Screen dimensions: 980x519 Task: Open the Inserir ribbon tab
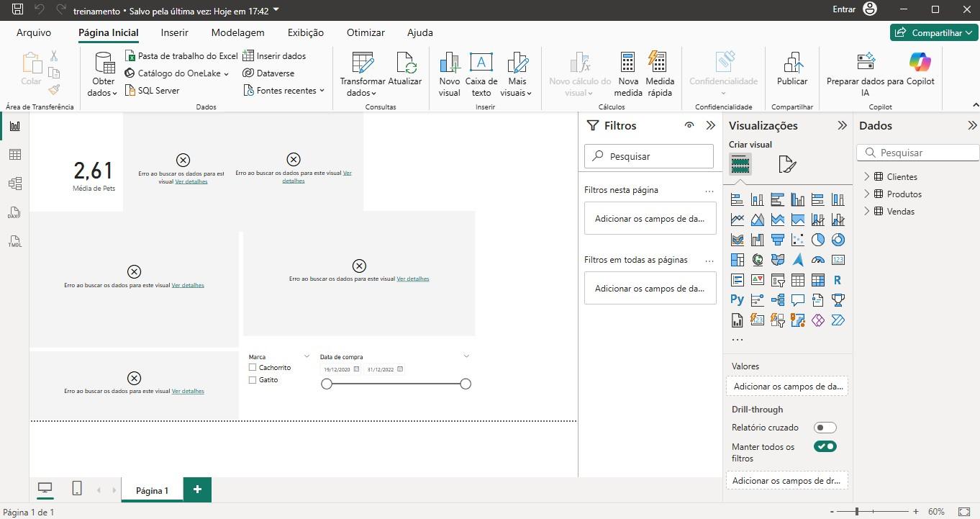(175, 32)
